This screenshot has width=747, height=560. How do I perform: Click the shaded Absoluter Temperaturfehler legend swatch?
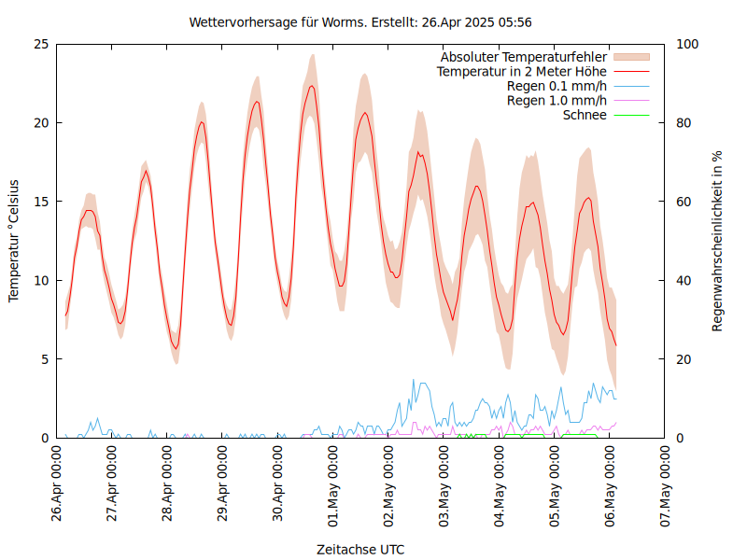(x=630, y=57)
